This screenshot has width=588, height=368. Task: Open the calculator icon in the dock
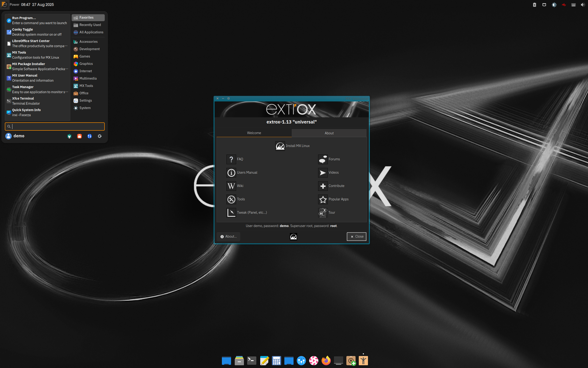point(276,360)
